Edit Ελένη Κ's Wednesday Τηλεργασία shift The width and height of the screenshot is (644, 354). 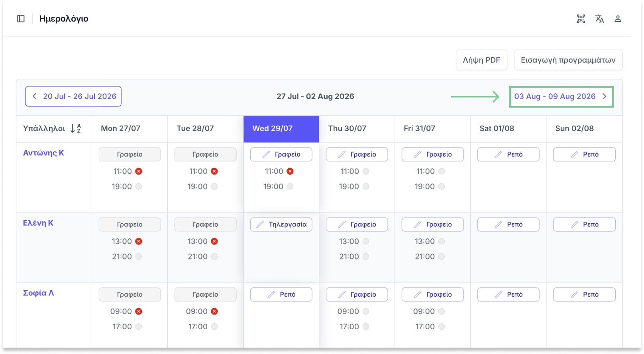tap(281, 224)
